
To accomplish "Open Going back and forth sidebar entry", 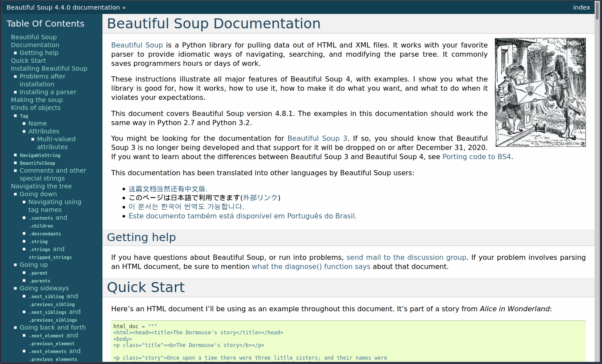I will point(52,327).
